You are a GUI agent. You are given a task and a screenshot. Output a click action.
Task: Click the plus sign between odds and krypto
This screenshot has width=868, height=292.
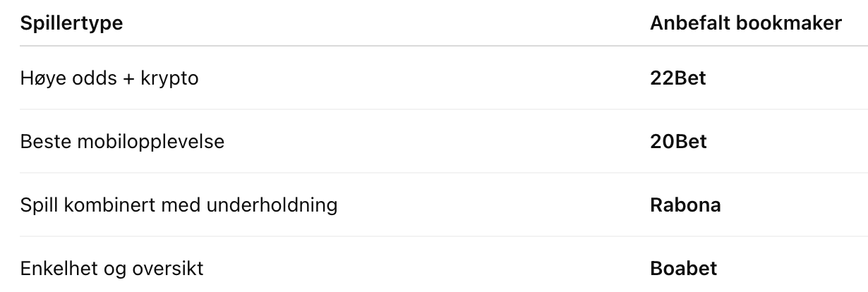pyautogui.click(x=131, y=78)
